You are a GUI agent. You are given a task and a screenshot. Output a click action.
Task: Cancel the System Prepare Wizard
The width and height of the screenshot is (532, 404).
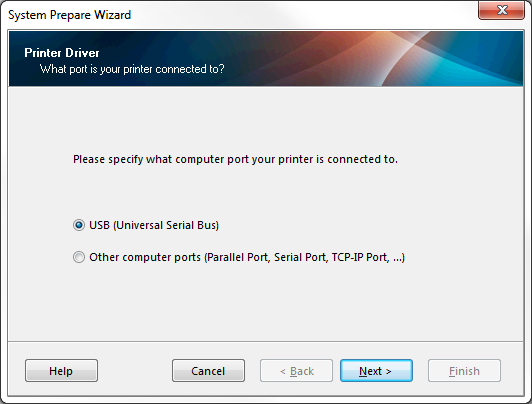point(208,371)
